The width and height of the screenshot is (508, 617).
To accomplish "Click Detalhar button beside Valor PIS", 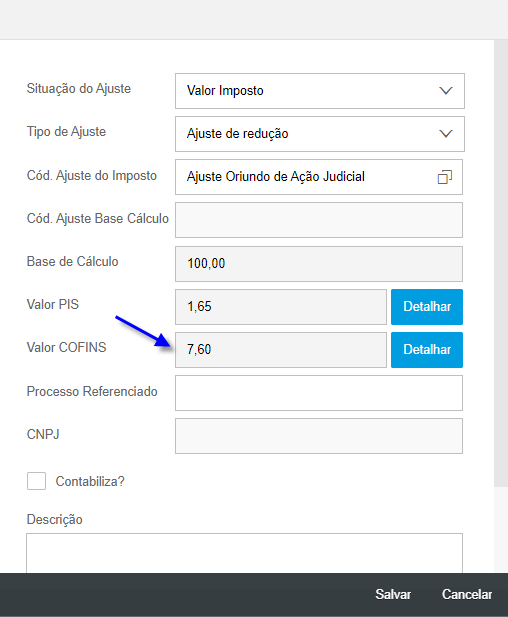I will coord(427,307).
